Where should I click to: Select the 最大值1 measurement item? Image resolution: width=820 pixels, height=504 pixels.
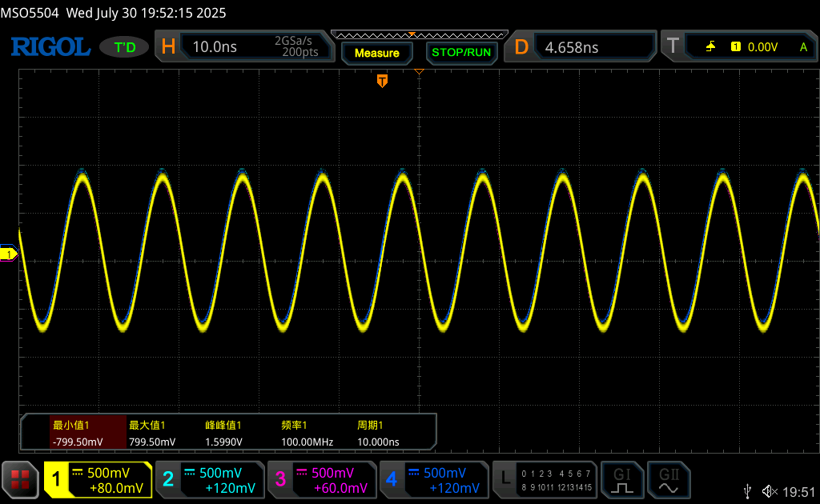(x=147, y=425)
